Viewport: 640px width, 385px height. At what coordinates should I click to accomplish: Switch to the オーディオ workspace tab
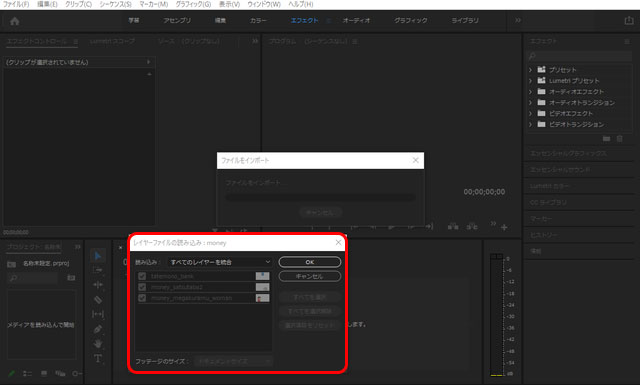pyautogui.click(x=356, y=20)
